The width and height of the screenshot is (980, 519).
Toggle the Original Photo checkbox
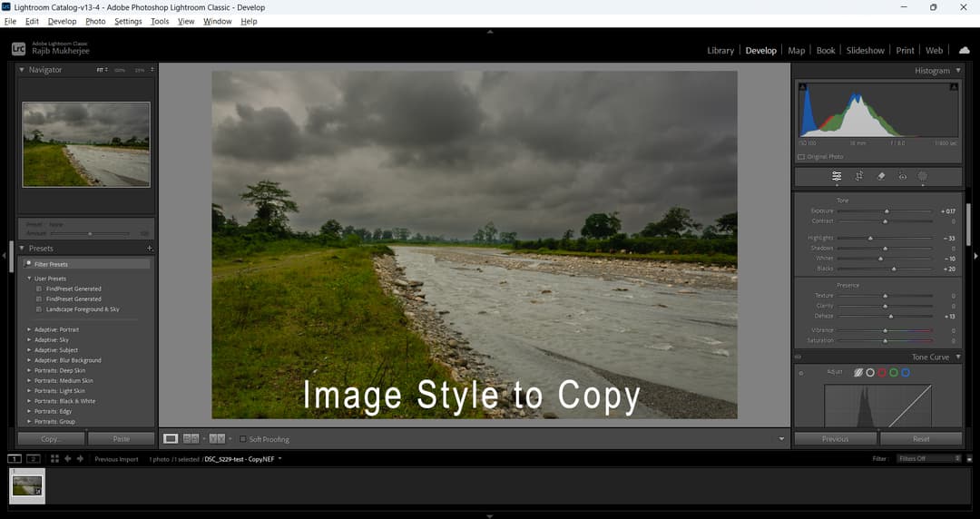[x=801, y=157]
